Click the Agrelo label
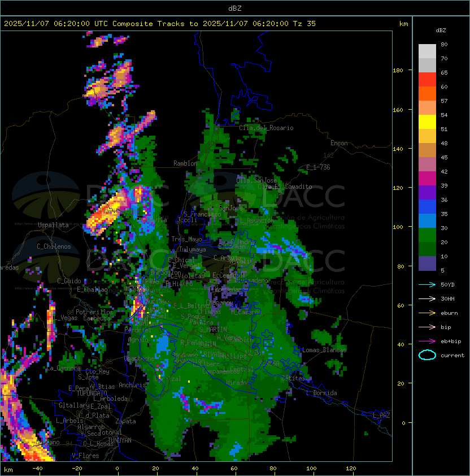Viewport: 470px width, 476px height. pos(138,340)
